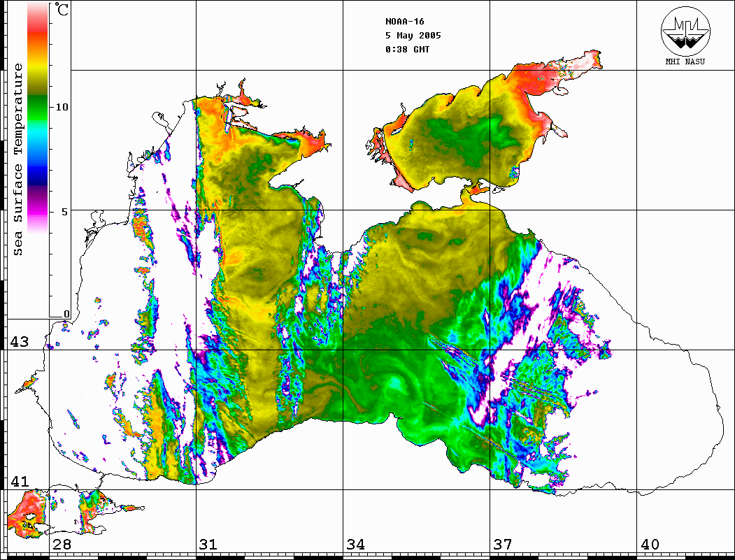Screen dimensions: 735x560
Task: Click longitude label 37
Action: [x=503, y=544]
